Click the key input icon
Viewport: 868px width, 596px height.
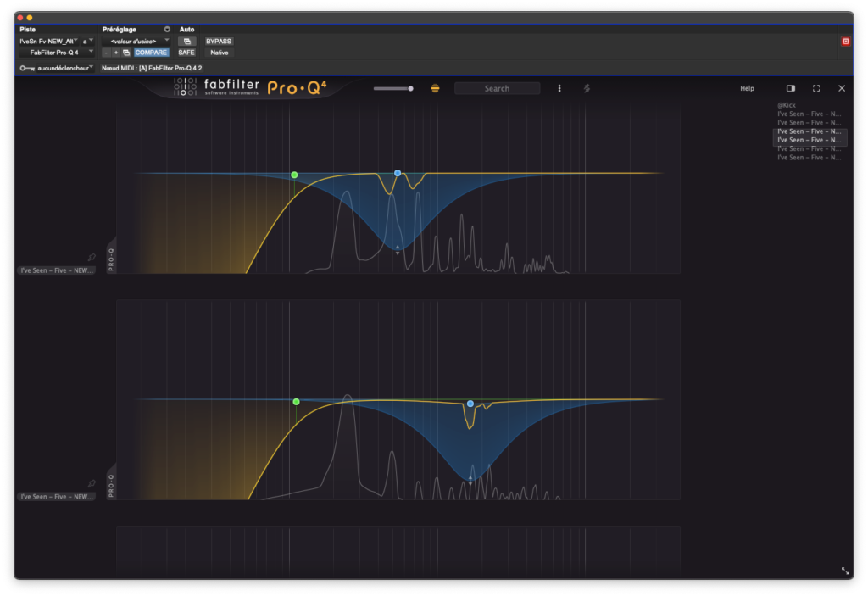pyautogui.click(x=27, y=68)
